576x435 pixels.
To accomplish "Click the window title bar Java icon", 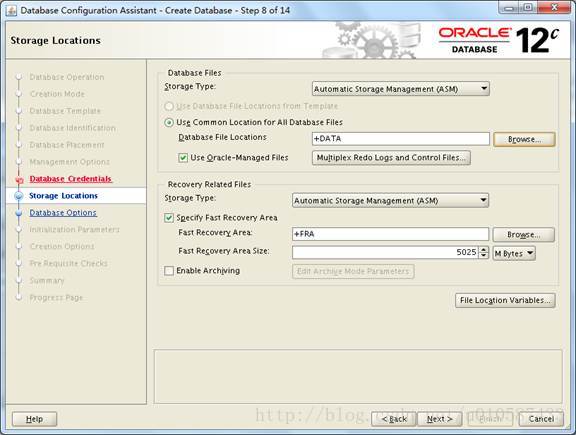I will [11, 10].
